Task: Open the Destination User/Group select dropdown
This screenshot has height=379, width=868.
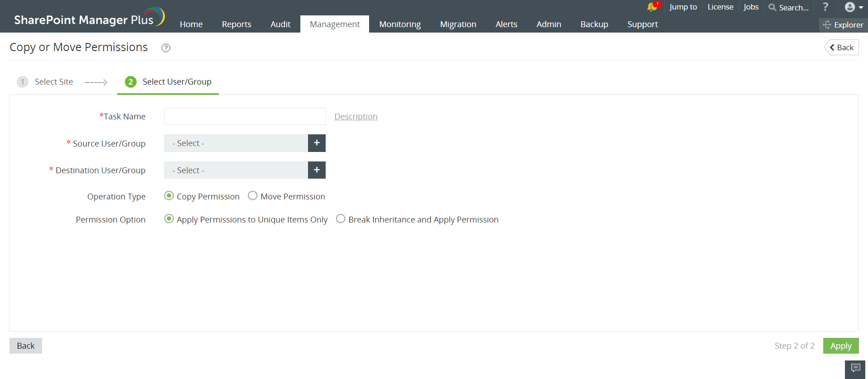Action: pos(236,170)
